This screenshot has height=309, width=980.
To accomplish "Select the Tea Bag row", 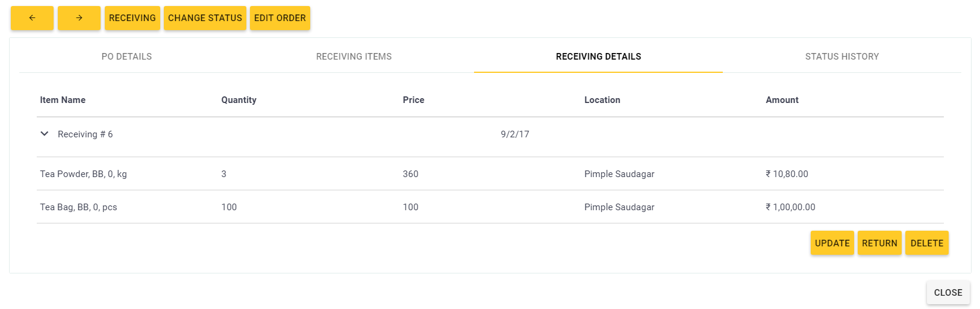I will coord(78,207).
